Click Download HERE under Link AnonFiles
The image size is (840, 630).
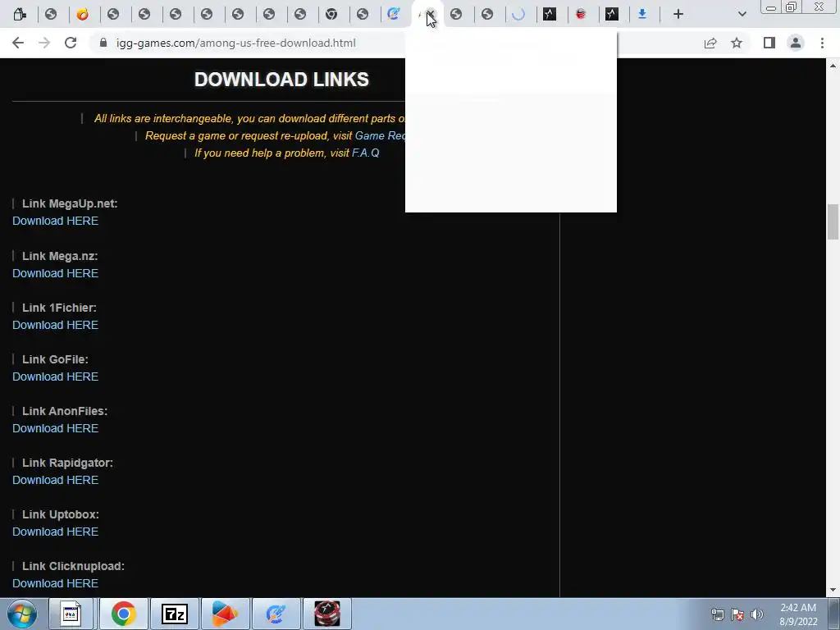[x=55, y=428]
